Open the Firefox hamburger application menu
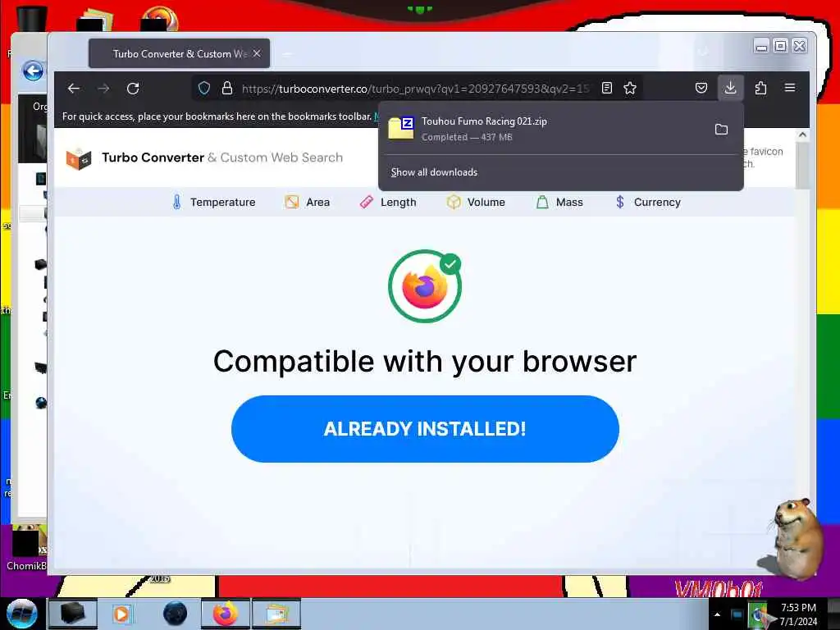The width and height of the screenshot is (840, 630). [x=790, y=88]
